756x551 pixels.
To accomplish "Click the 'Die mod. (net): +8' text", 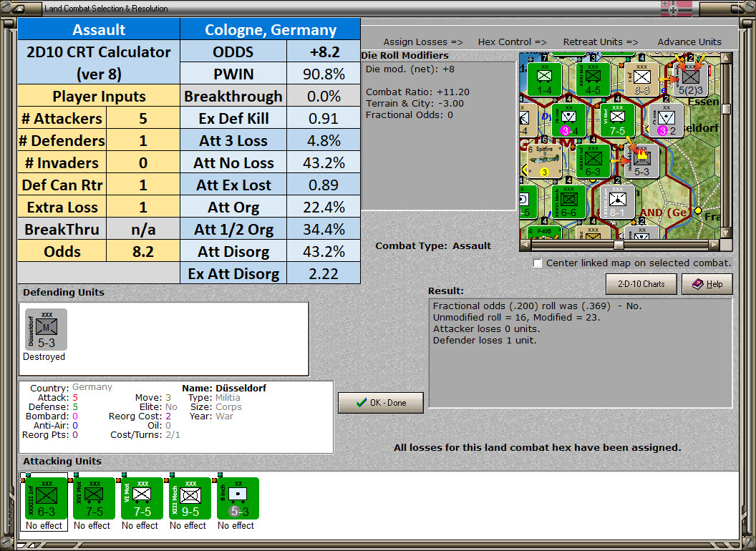I will click(409, 69).
